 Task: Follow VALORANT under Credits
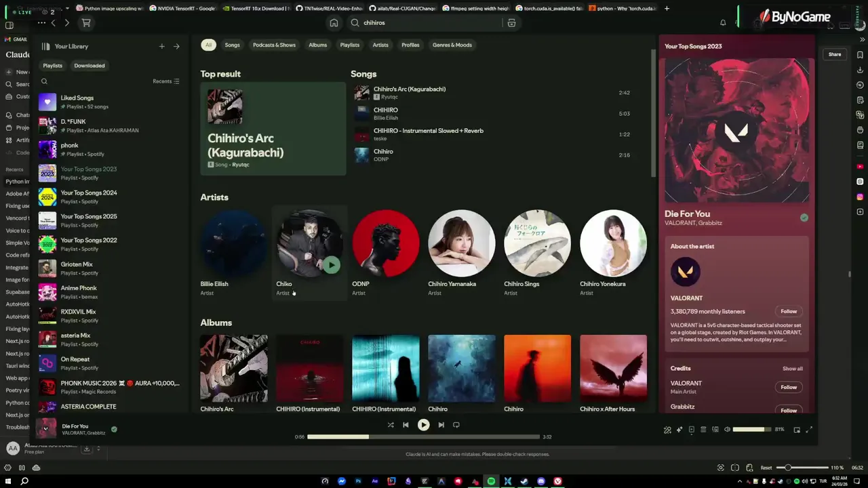(x=789, y=387)
